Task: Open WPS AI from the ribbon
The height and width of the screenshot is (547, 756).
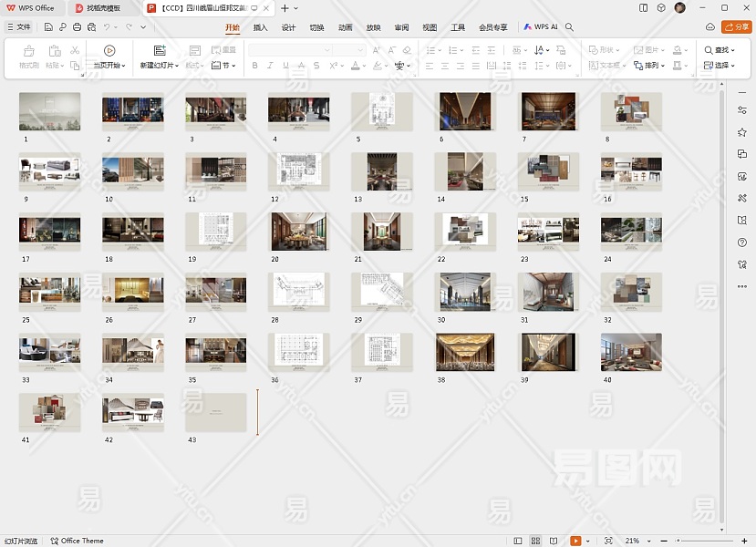Action: (x=541, y=27)
